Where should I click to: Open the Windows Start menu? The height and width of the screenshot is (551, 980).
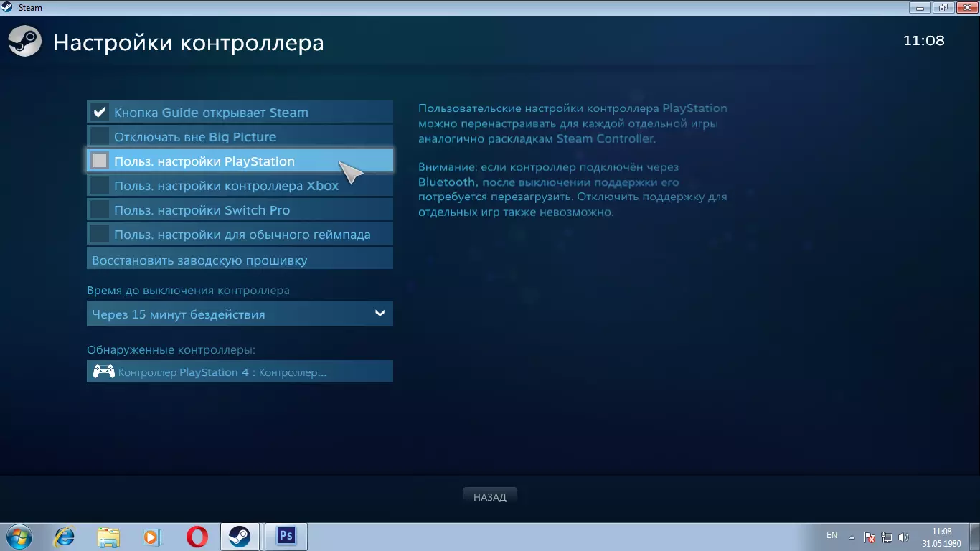tap(19, 537)
